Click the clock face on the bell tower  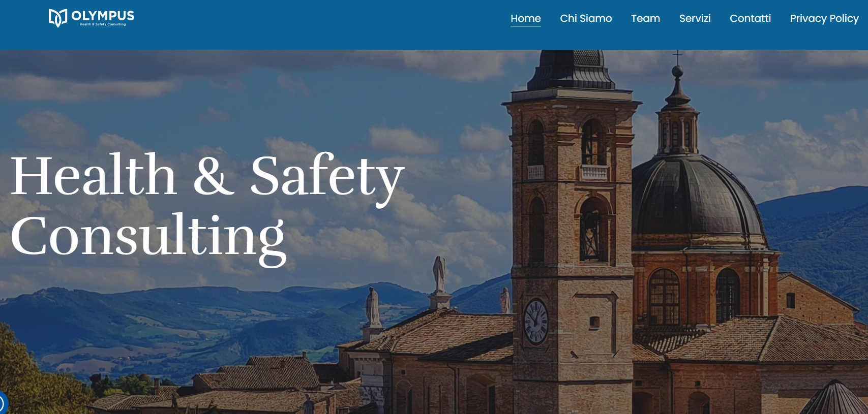535,321
